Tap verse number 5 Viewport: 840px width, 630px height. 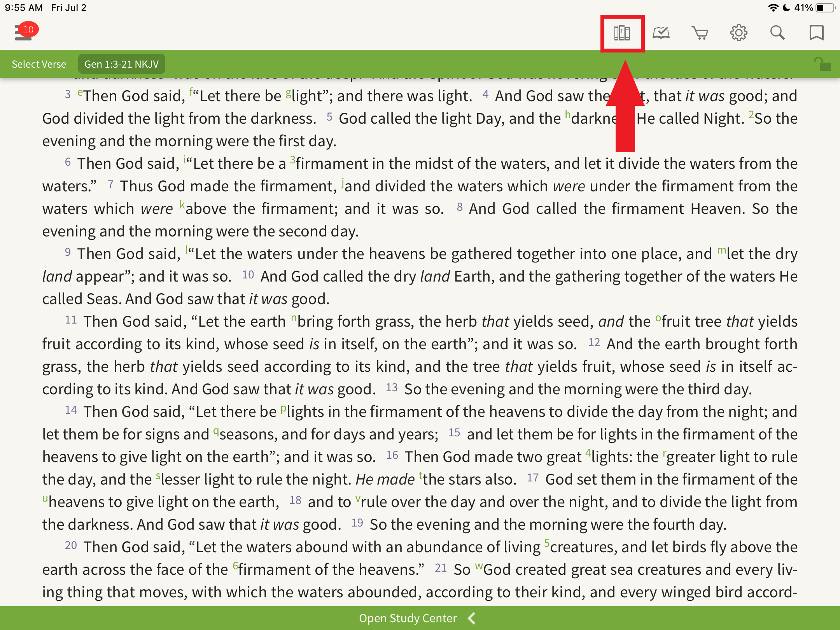pos(329,117)
